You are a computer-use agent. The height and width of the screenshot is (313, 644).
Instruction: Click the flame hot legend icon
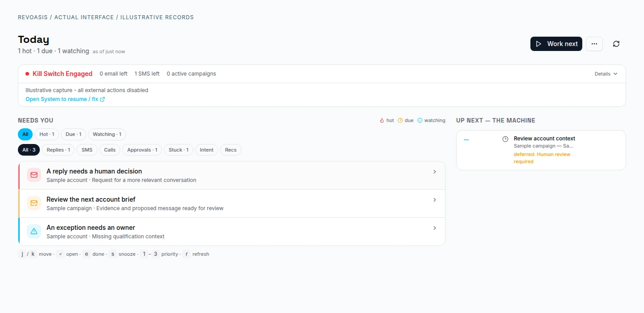pyautogui.click(x=382, y=120)
